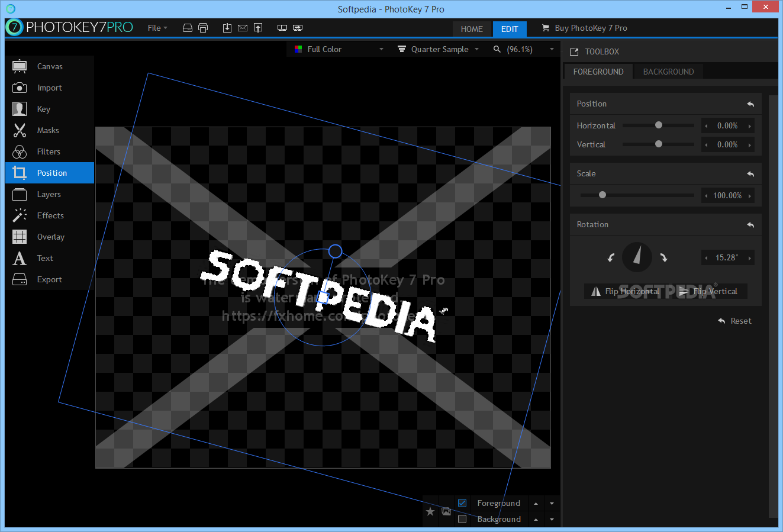Select the Position tool
This screenshot has height=532, width=783.
50,173
